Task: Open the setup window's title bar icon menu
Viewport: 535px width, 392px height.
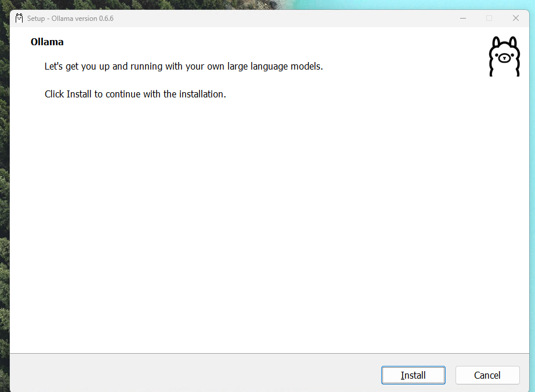Action: point(19,19)
